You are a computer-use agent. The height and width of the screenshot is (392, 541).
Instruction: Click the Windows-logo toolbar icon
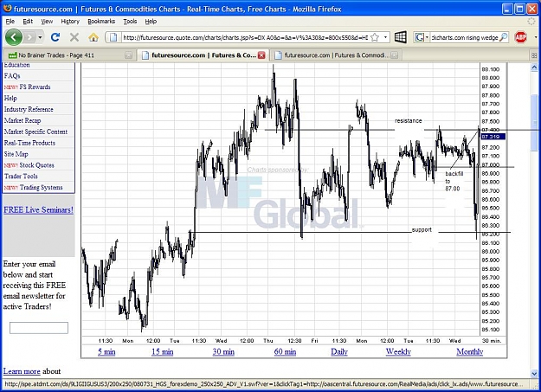tap(401, 37)
